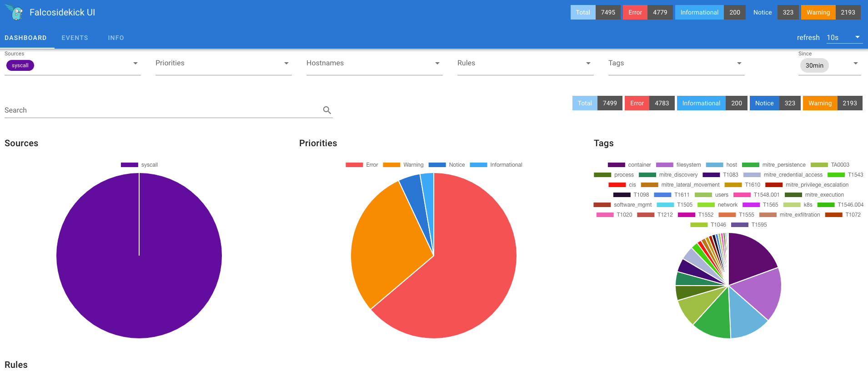Screen dimensions: 868x371
Task: Toggle the k8s tag legend item
Action: pyautogui.click(x=798, y=205)
